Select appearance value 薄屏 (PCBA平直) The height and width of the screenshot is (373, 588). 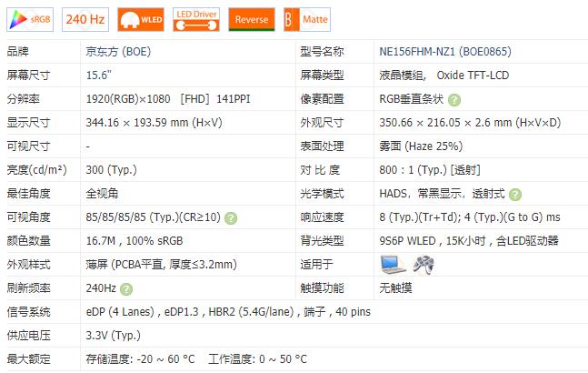point(161,264)
